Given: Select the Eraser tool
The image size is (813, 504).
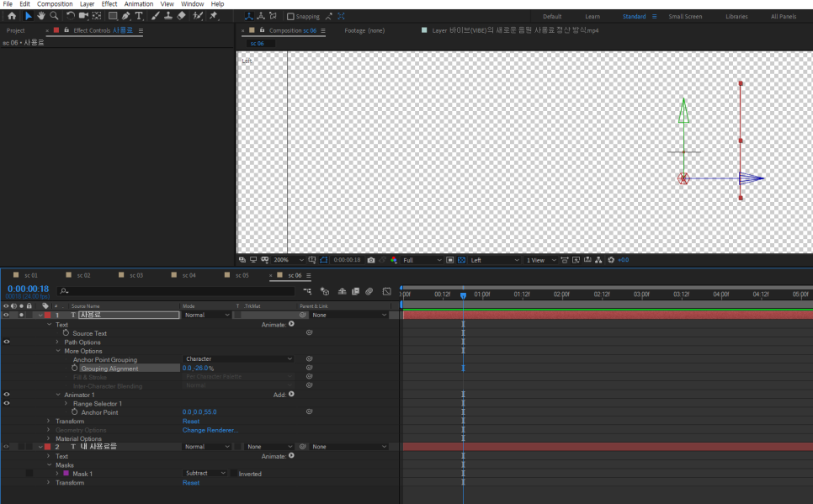Looking at the screenshot, I should [x=181, y=16].
